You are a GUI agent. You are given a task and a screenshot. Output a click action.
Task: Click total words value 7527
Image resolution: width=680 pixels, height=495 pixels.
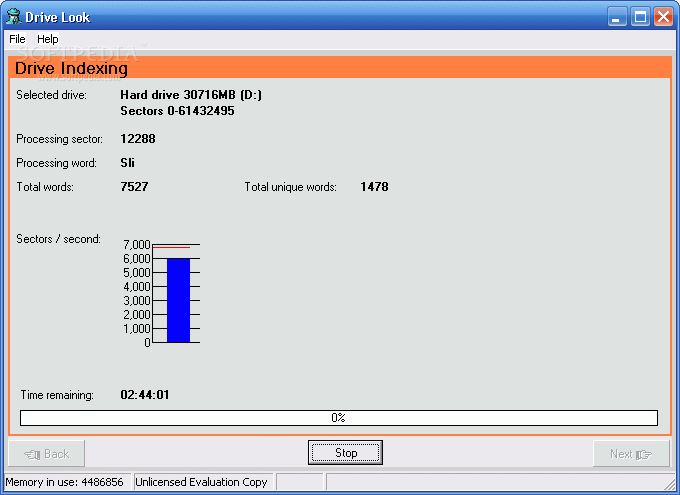coord(134,187)
